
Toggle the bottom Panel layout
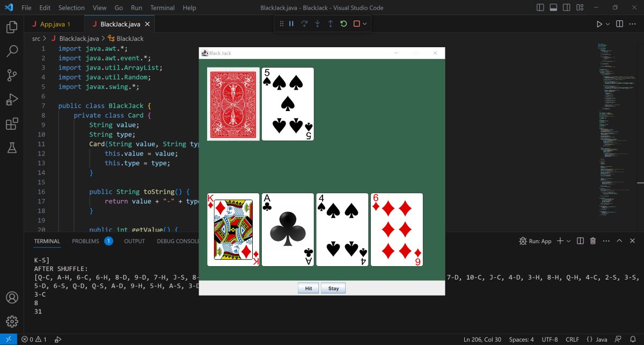click(554, 8)
